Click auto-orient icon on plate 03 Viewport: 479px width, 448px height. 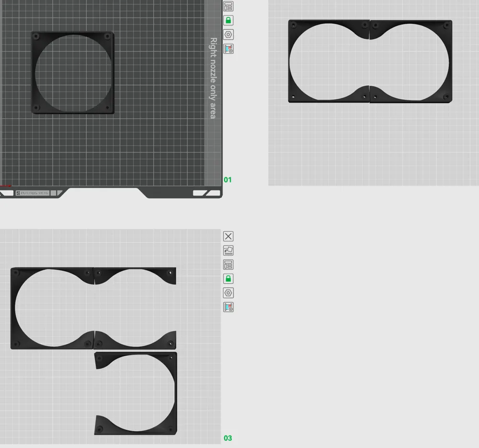pyautogui.click(x=228, y=250)
